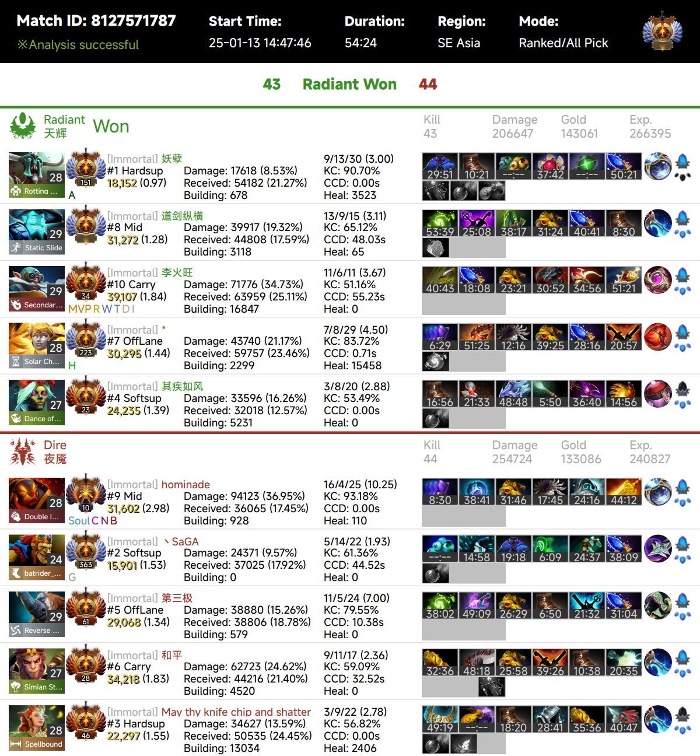Click the Radiant Won result text
This screenshot has height=756, width=700.
pyautogui.click(x=349, y=85)
